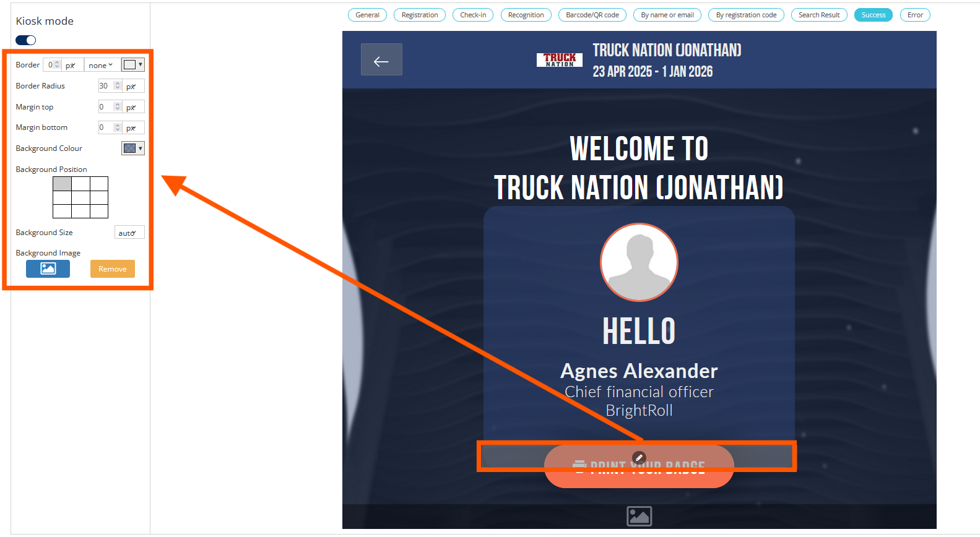980x537 pixels.
Task: Select bottom-right Background Position cell
Action: [99, 211]
